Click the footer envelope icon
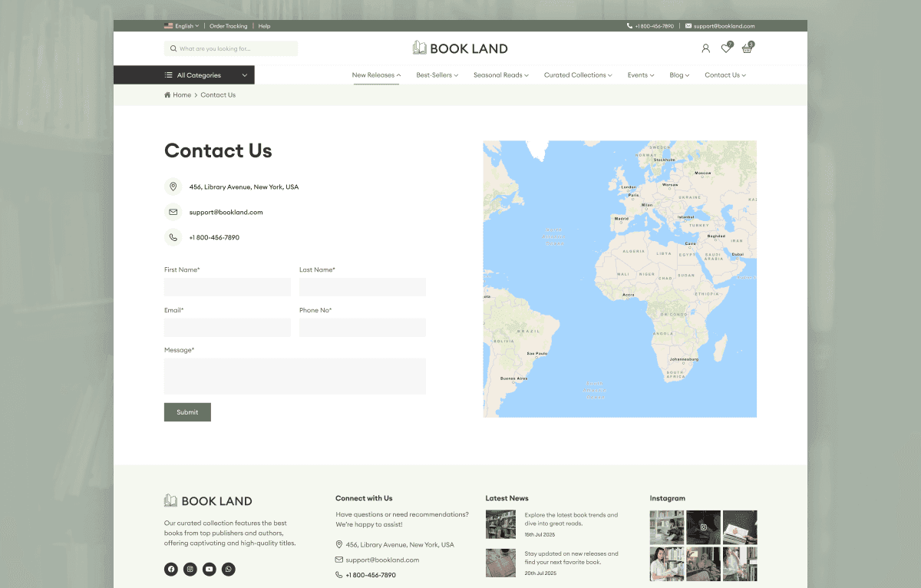This screenshot has height=588, width=921. pos(339,560)
